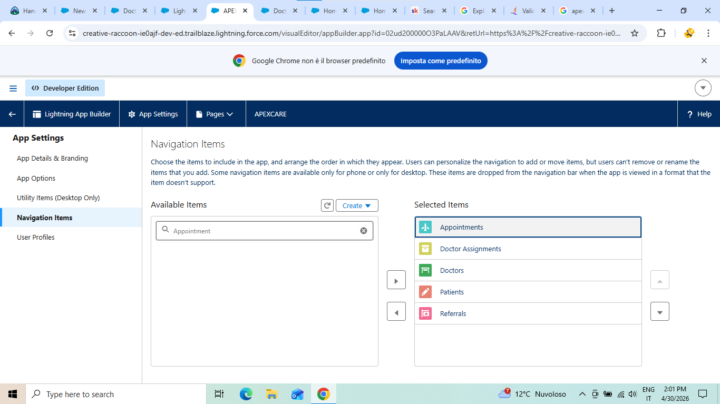Move the selected item up
The height and width of the screenshot is (404, 720).
(x=659, y=281)
